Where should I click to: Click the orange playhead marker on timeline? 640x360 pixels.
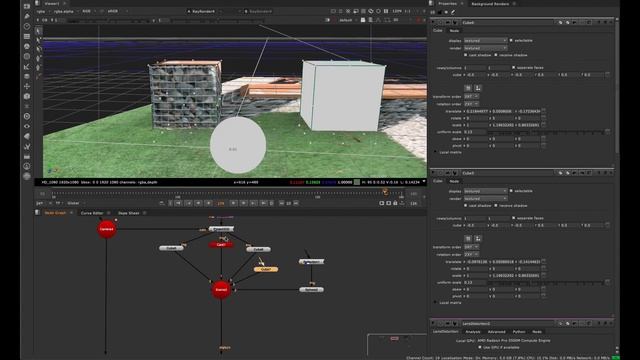385,191
